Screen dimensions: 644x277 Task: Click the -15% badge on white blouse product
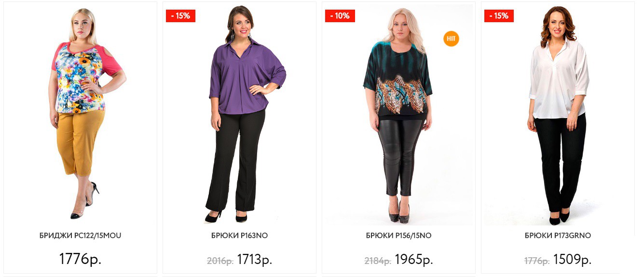point(499,16)
